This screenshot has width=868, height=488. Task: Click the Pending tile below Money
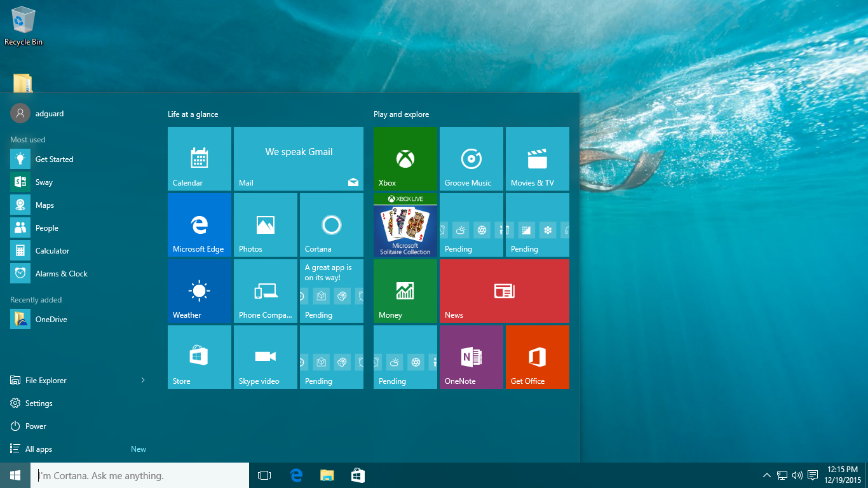405,357
